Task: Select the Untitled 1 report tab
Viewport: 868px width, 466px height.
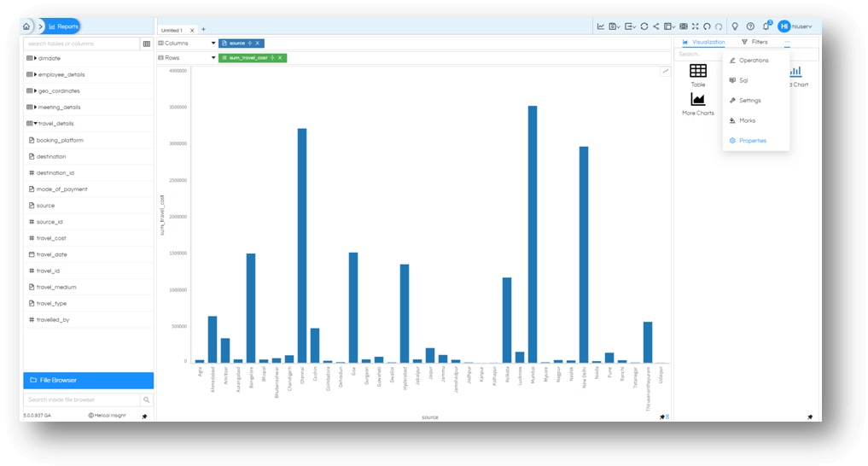Action: point(172,31)
